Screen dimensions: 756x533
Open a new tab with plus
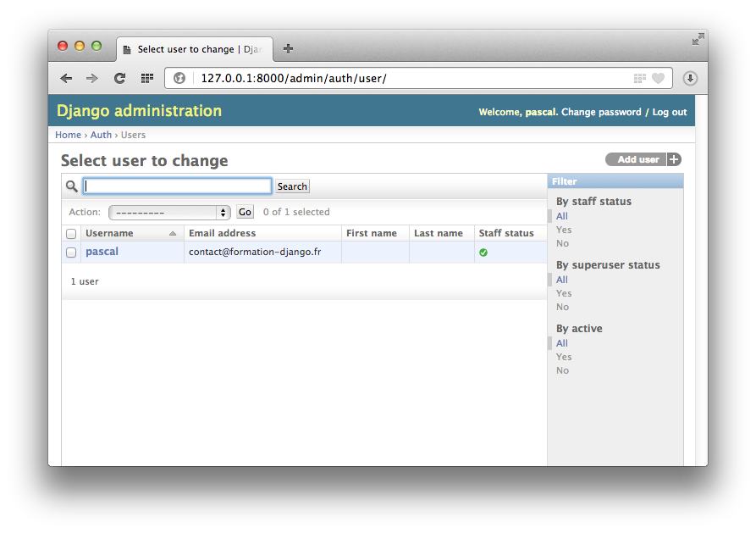pyautogui.click(x=288, y=49)
